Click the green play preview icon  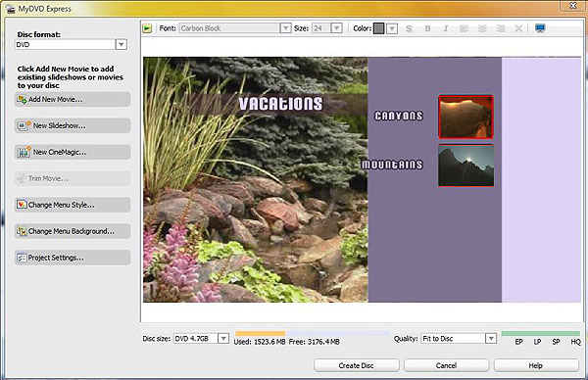pyautogui.click(x=147, y=28)
